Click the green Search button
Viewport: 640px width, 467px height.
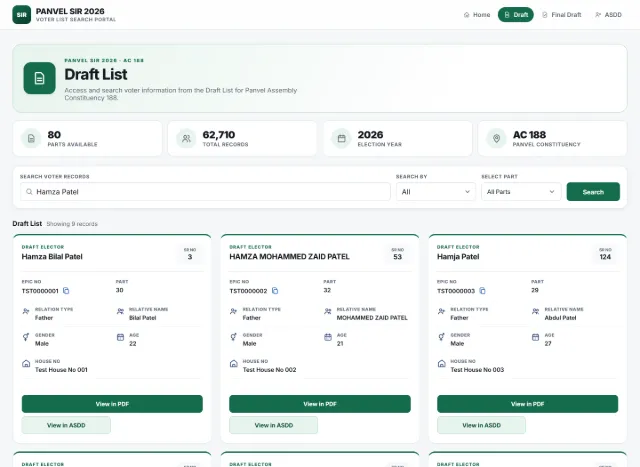593,191
